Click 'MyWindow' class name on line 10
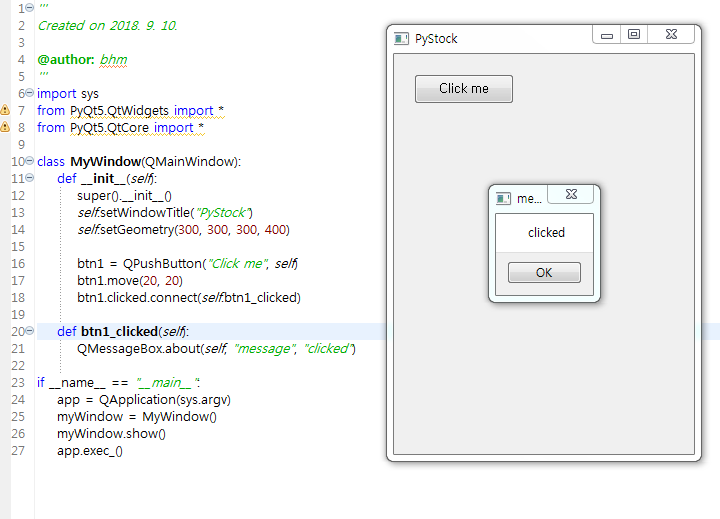The width and height of the screenshot is (720, 519). [105, 162]
